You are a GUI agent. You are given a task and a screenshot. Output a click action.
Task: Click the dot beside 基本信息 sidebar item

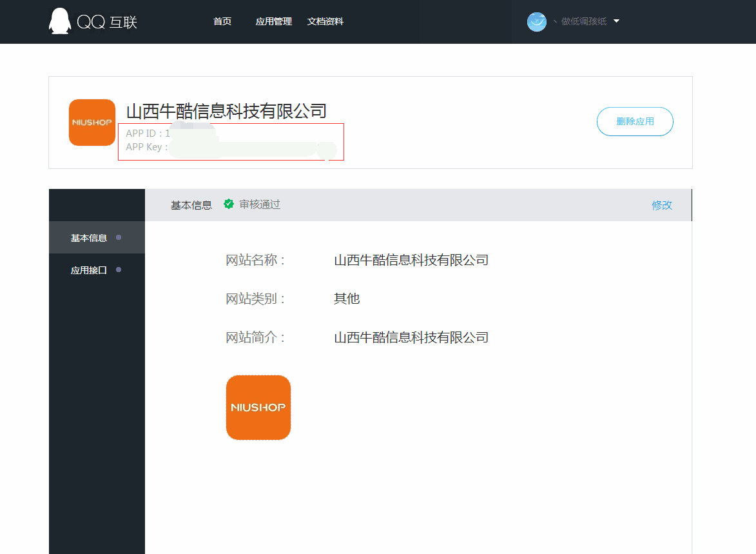[119, 237]
